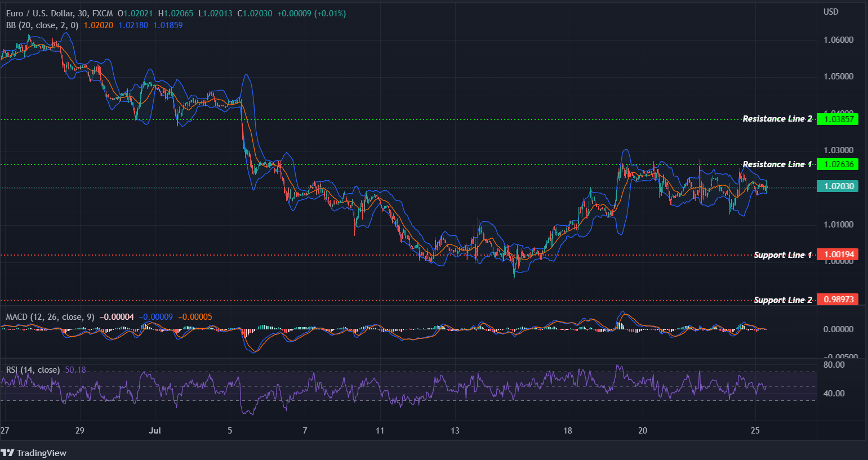The width and height of the screenshot is (868, 460).
Task: Pick the Support Line 2 label
Action: pos(782,300)
